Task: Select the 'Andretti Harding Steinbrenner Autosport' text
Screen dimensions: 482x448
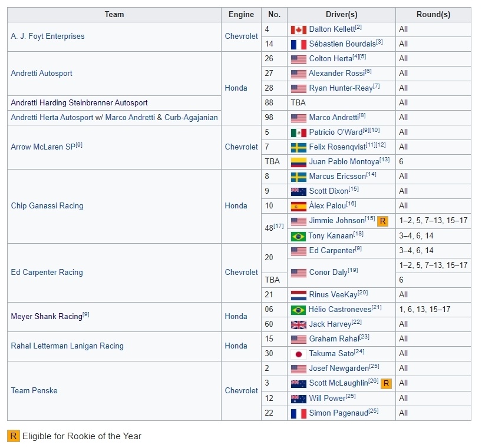Action: coord(80,103)
